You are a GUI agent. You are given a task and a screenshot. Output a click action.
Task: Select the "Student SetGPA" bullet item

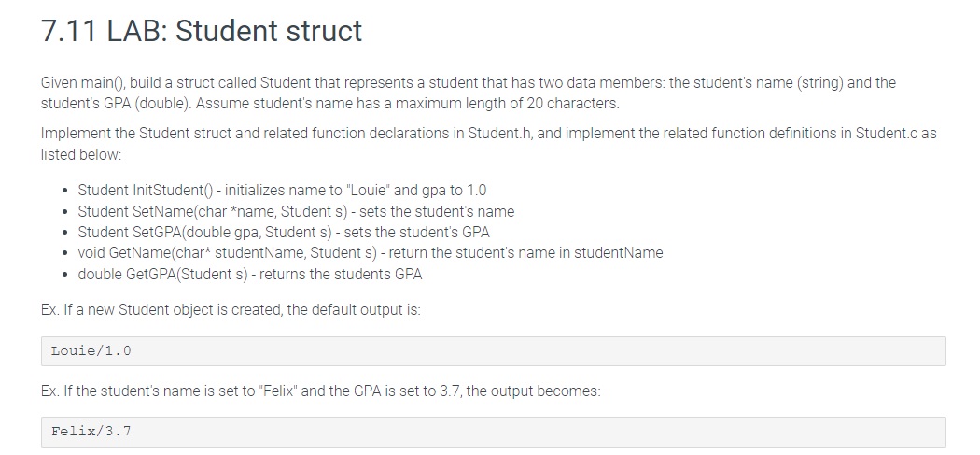point(284,231)
